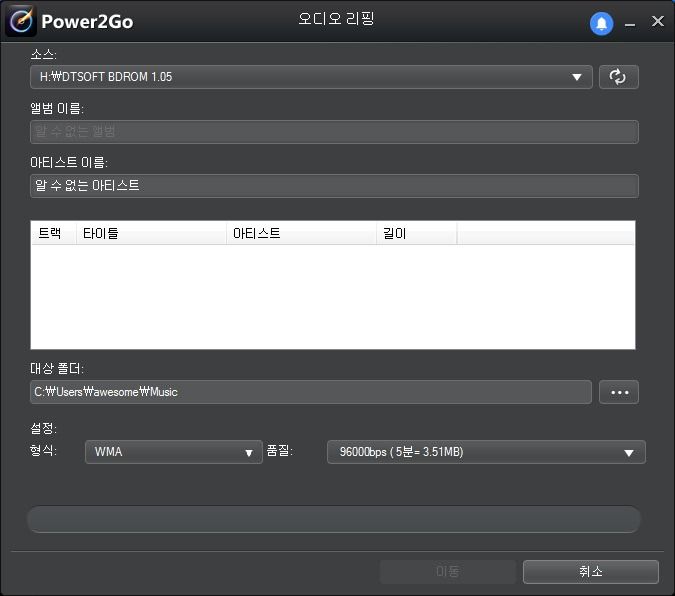675x596 pixels.
Task: Refresh the source drive list
Action: 618,77
